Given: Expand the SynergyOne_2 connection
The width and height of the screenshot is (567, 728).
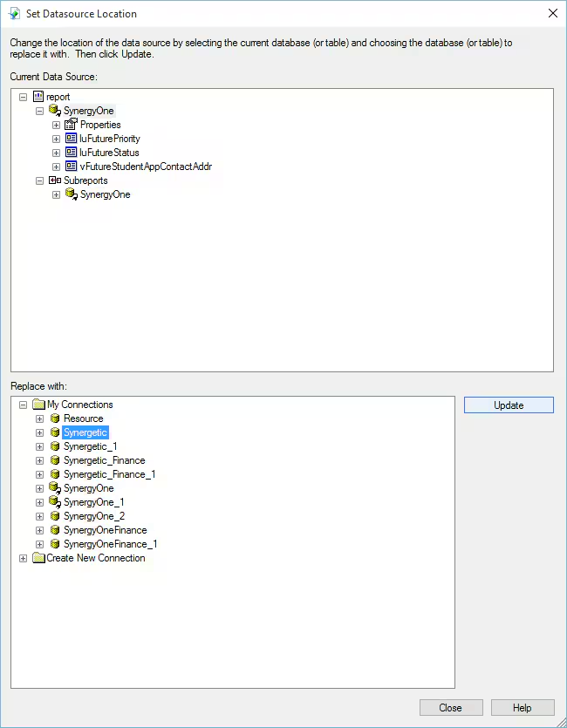Looking at the screenshot, I should coord(39,516).
